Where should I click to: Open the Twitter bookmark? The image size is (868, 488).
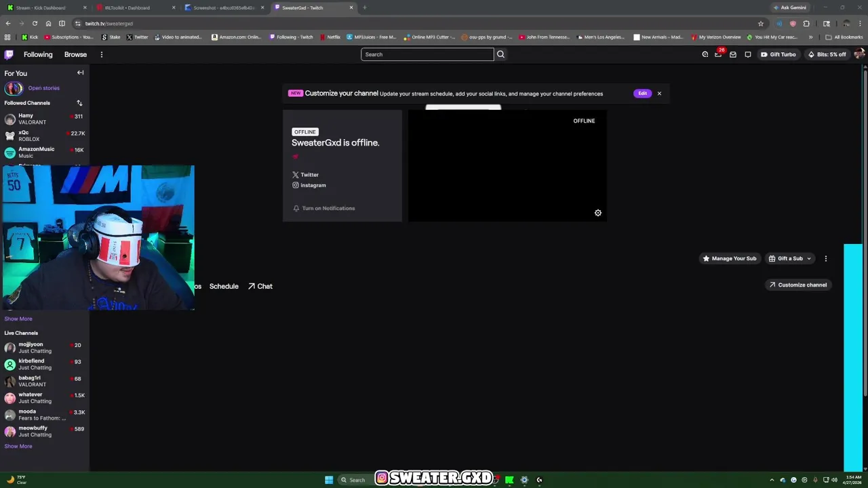(x=137, y=37)
